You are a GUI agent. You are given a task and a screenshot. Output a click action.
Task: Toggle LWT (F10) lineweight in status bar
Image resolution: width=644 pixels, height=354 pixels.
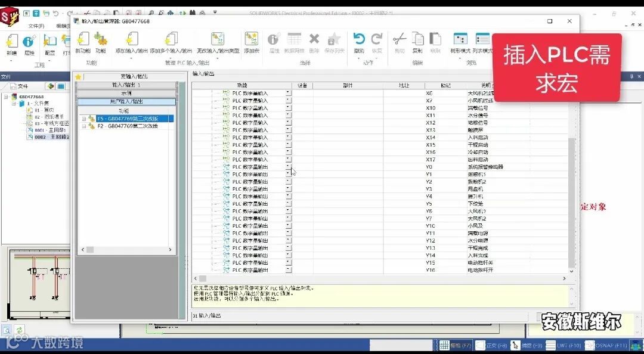click(563, 346)
